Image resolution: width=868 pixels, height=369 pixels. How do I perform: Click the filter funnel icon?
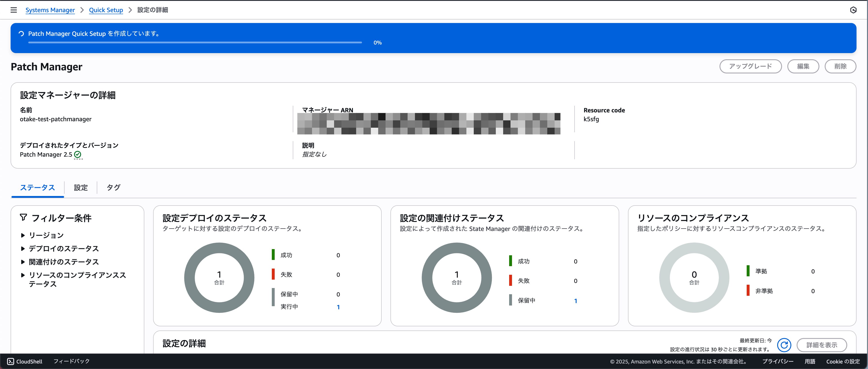pos(23,217)
